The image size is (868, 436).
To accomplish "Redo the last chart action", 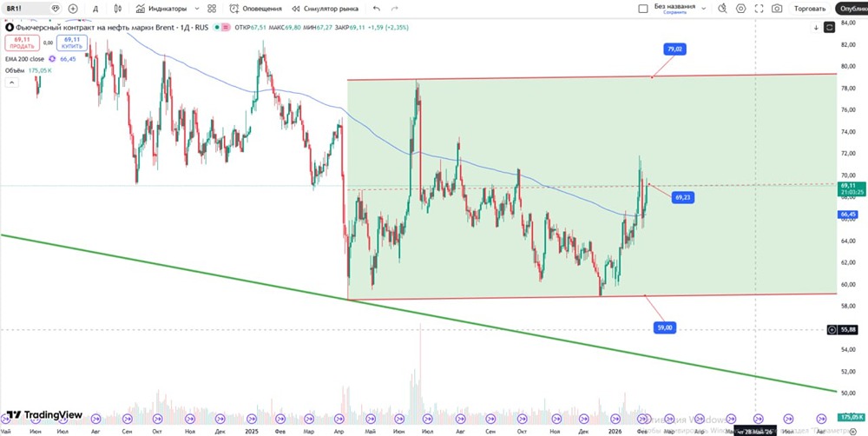I will [x=395, y=9].
